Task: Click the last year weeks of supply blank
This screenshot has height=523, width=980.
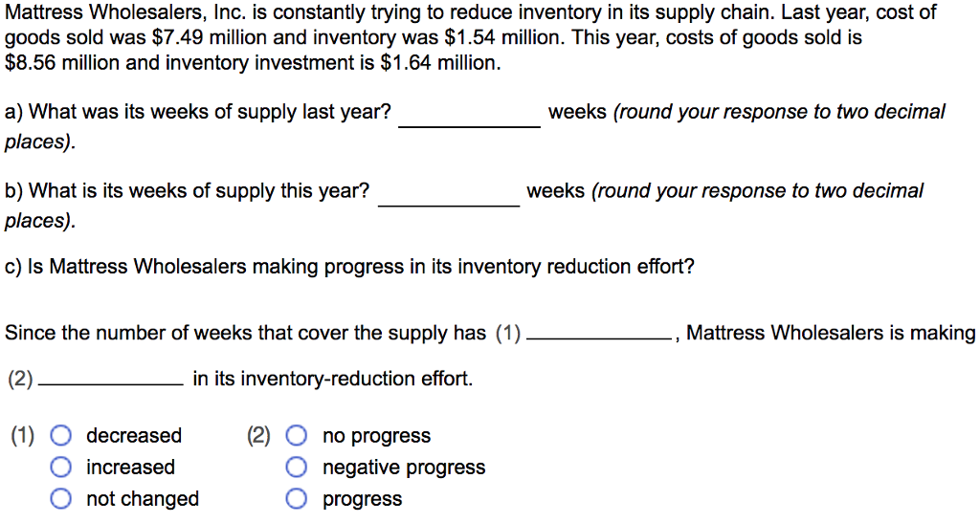Action: coord(469,116)
